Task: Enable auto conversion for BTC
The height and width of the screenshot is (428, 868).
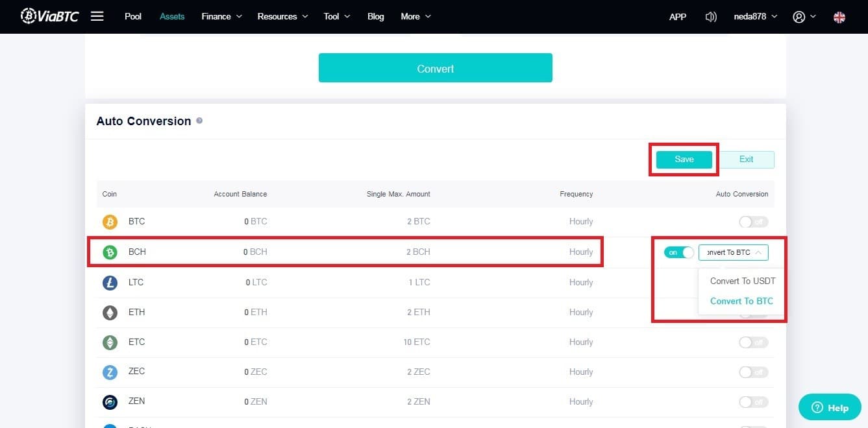Action: [753, 222]
